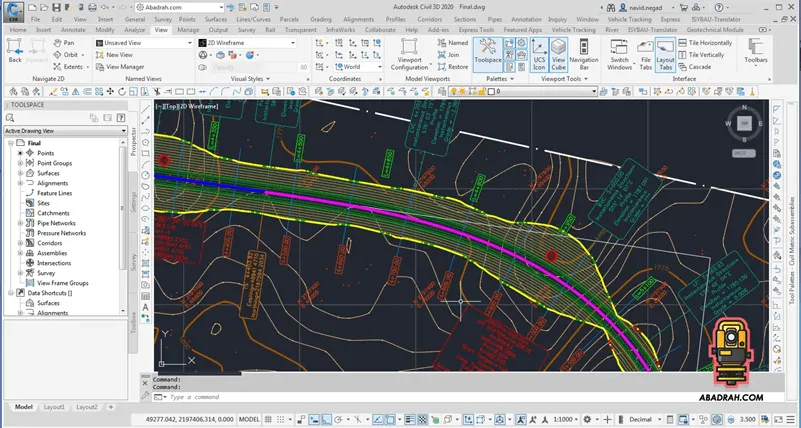Click the Tile Horizontally button
The width and height of the screenshot is (801, 428).
[705, 44]
